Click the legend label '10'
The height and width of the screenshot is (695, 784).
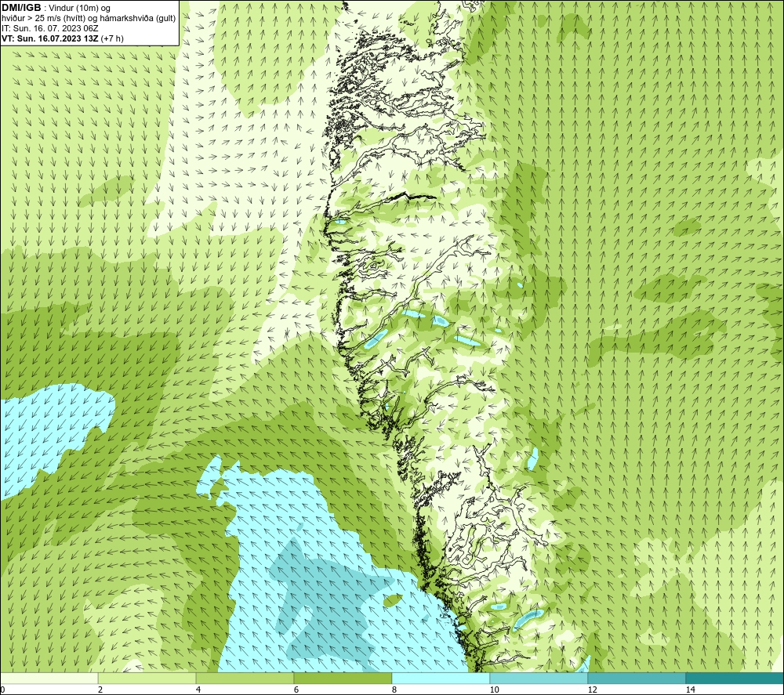[494, 690]
